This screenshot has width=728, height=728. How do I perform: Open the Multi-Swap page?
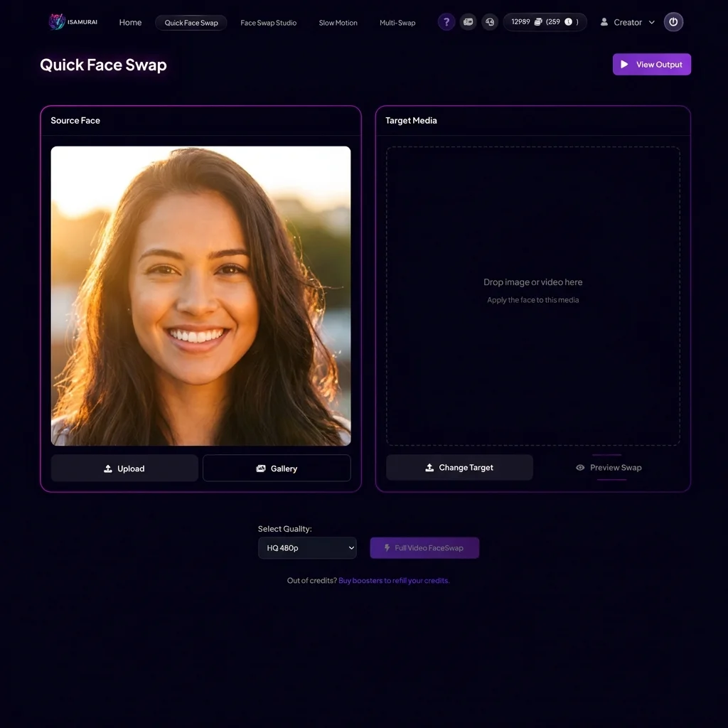coord(397,23)
